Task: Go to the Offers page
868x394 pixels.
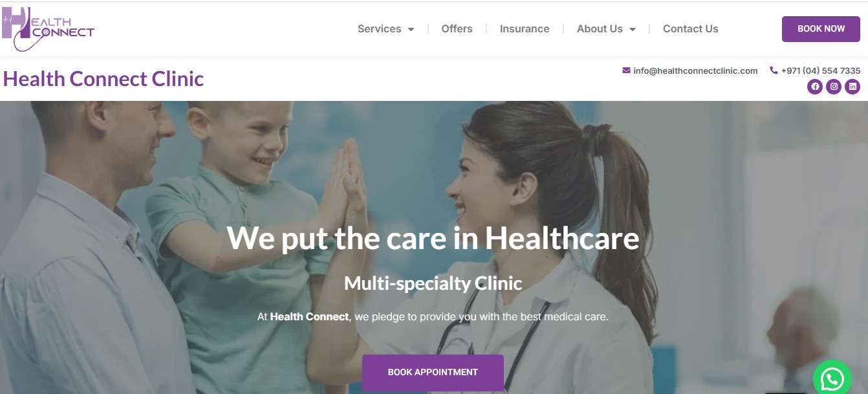Action: [457, 28]
